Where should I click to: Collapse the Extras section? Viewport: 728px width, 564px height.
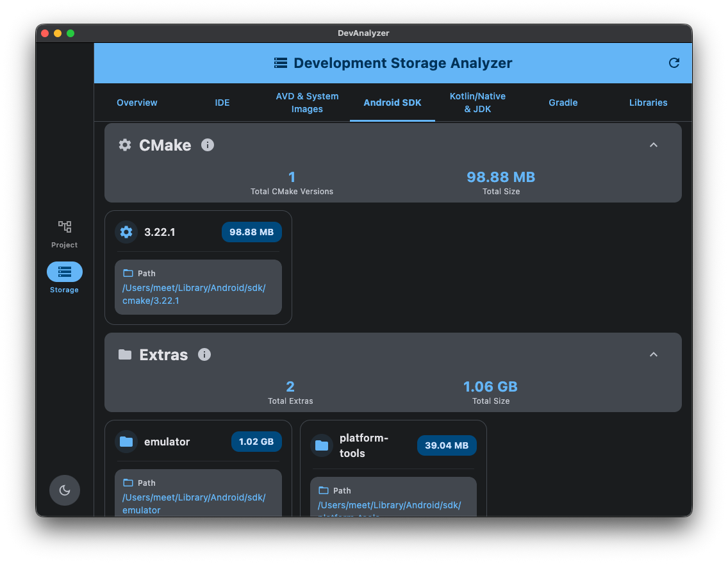653,354
